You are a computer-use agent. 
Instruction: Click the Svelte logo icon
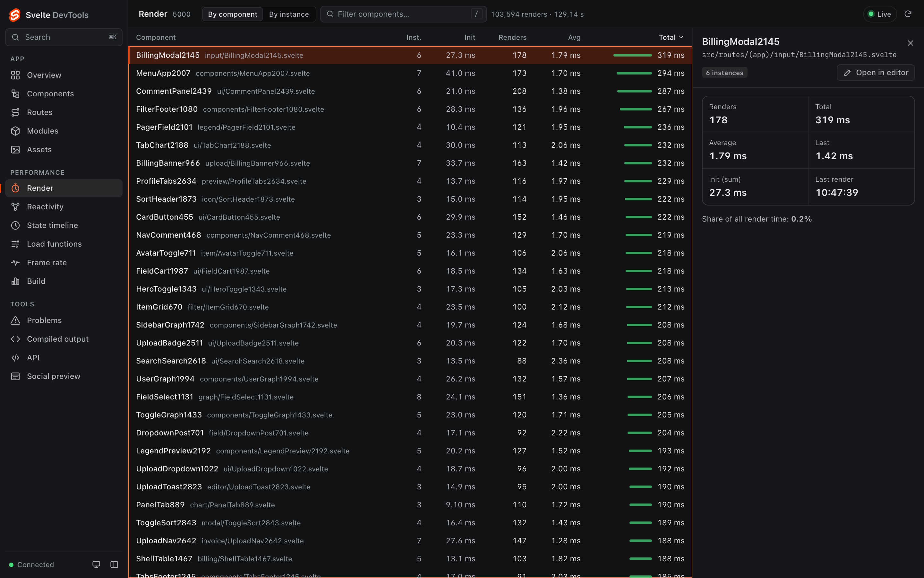[x=14, y=15]
